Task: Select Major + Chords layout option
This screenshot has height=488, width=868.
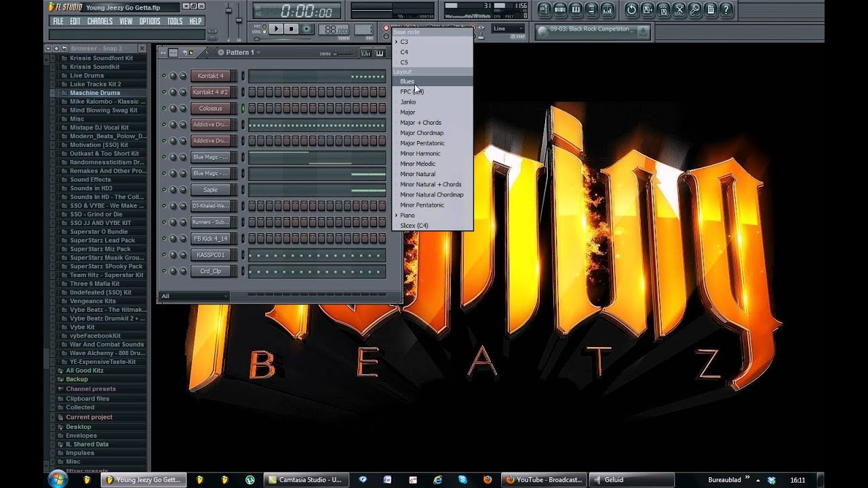Action: pos(432,123)
